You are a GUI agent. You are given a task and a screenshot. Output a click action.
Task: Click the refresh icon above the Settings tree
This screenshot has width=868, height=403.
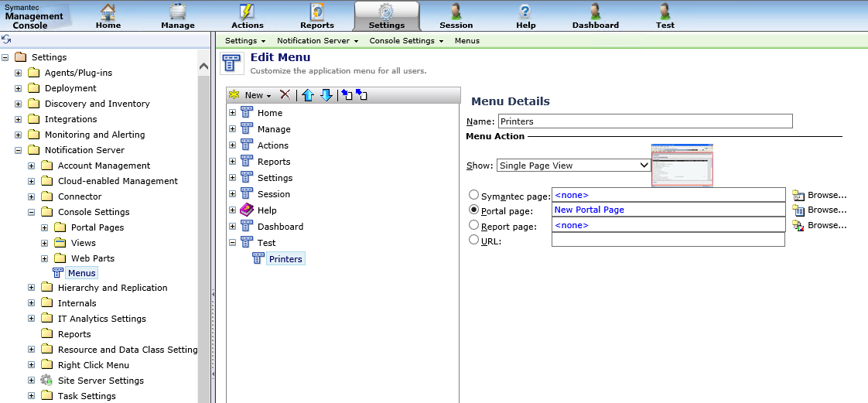6,39
